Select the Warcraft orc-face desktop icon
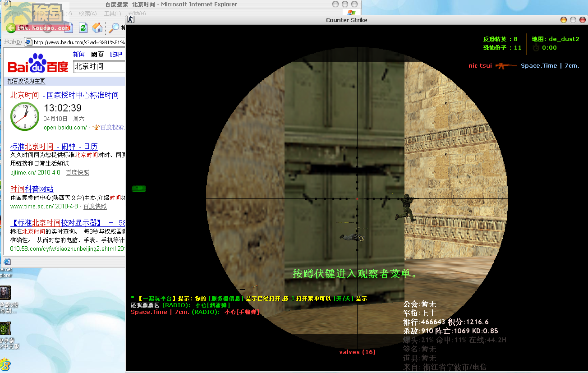588x373 pixels. [x=5, y=328]
